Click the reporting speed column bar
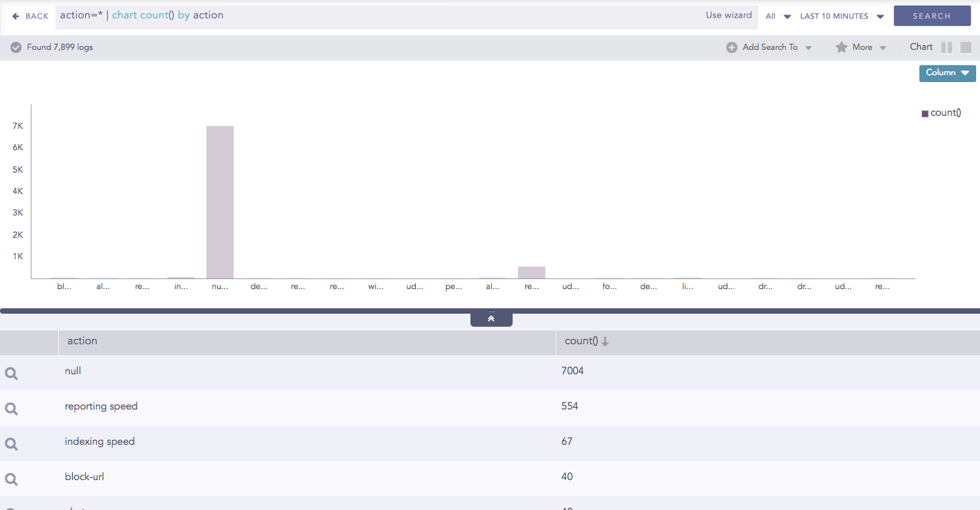Viewport: 980px width, 510px height. point(532,272)
